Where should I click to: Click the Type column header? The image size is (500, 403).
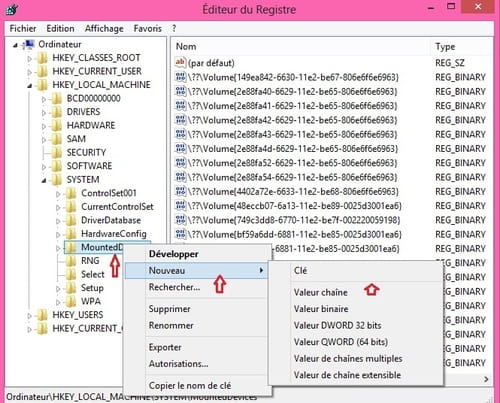pos(445,47)
